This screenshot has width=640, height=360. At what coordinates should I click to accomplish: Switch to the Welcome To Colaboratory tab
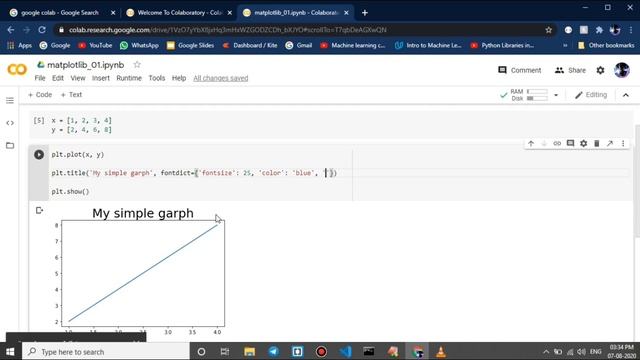coord(178,13)
